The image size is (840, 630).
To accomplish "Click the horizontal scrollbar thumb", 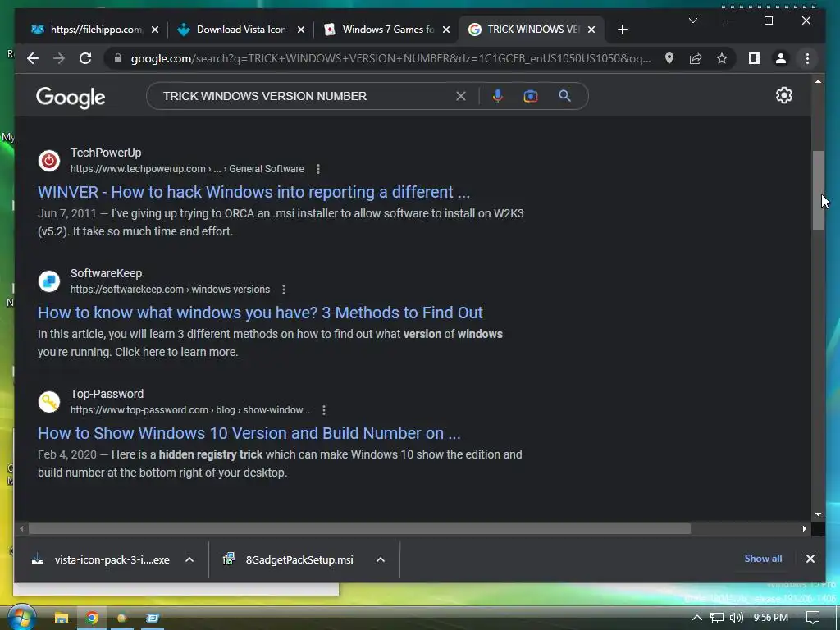I will 359,529.
